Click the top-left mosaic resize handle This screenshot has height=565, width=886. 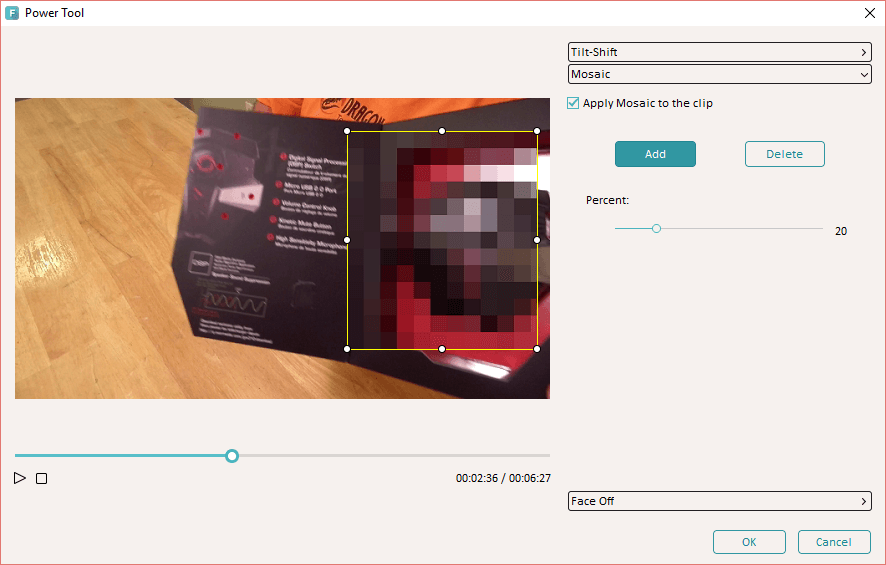pyautogui.click(x=347, y=131)
